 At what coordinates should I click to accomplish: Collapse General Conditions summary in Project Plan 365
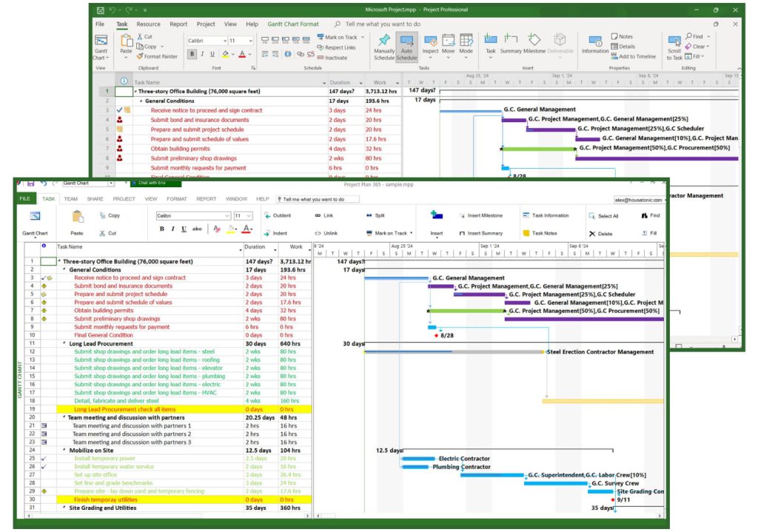[65, 269]
